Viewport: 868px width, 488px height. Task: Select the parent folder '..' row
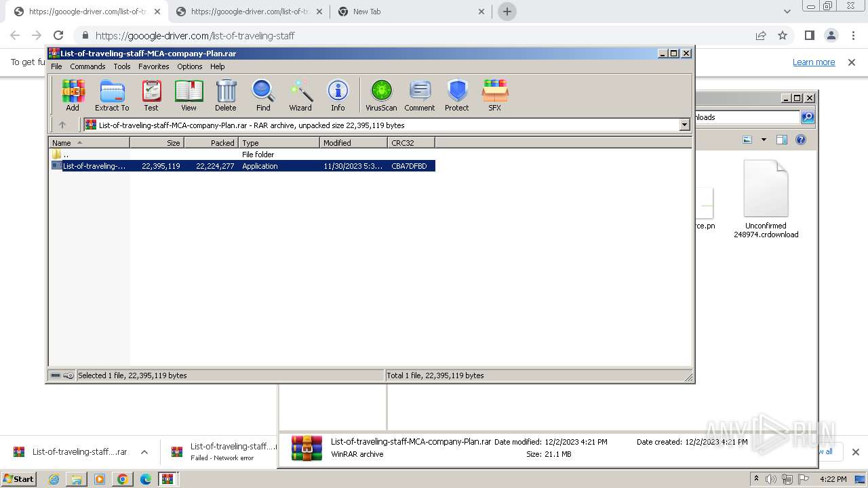click(242, 155)
